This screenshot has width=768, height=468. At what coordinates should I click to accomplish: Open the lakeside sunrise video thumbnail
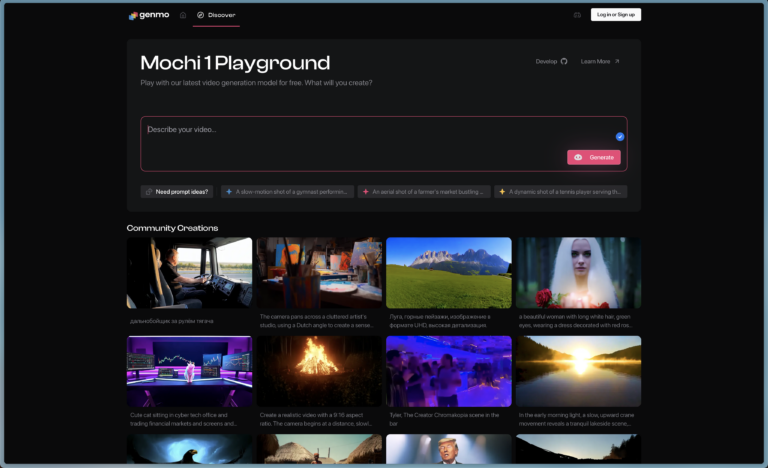[x=578, y=371]
